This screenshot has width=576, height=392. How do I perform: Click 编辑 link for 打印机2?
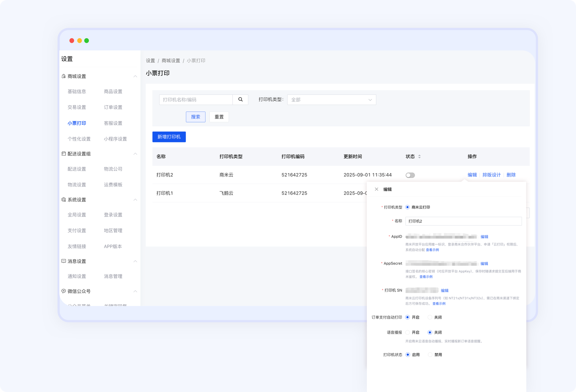pyautogui.click(x=472, y=175)
